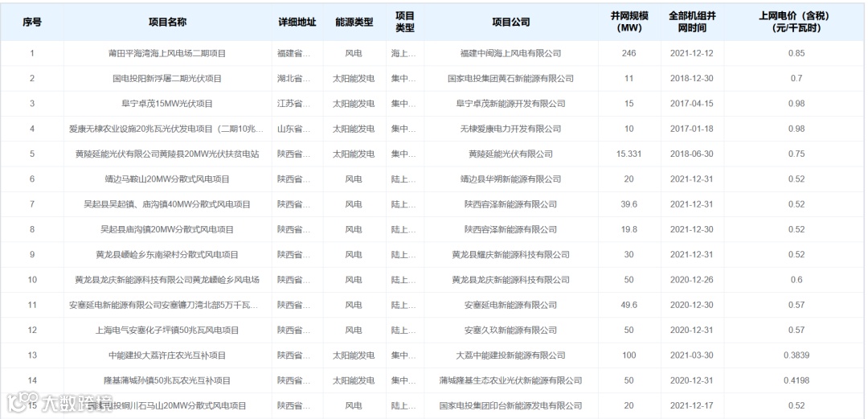The height and width of the screenshot is (419, 868).
Task: Click the 并网规模(MW) column header
Action: tap(628, 23)
